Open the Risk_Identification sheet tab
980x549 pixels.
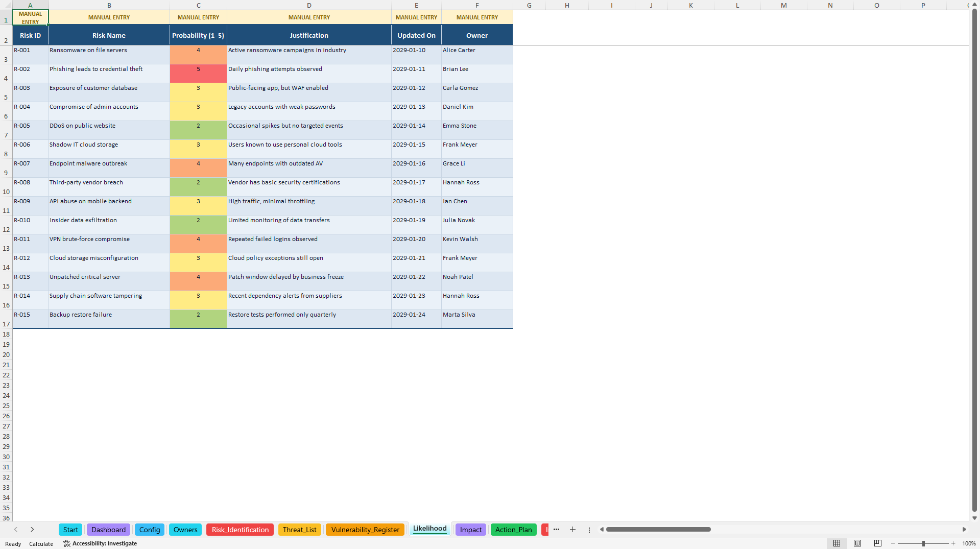(240, 530)
